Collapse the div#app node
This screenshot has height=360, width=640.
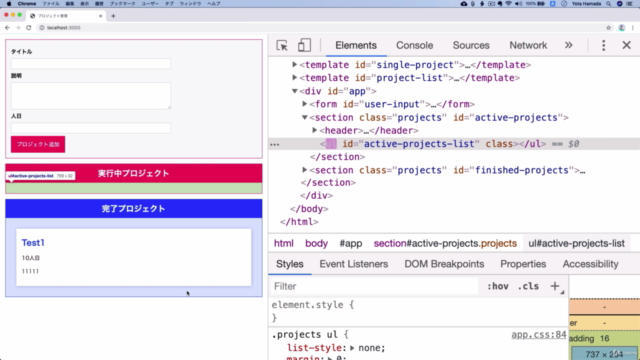point(294,91)
